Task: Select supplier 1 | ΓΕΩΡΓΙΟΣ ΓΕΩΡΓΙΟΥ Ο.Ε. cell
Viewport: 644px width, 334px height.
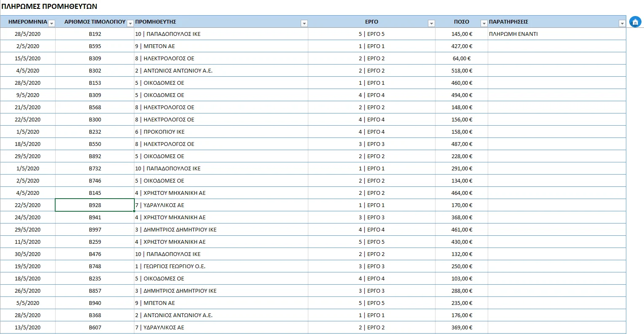Action: pos(221,266)
